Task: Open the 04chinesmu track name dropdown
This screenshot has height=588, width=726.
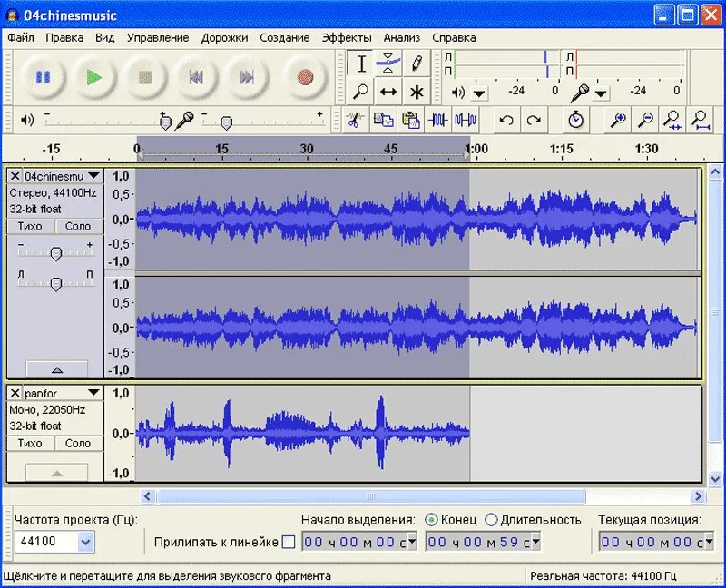Action: (94, 175)
